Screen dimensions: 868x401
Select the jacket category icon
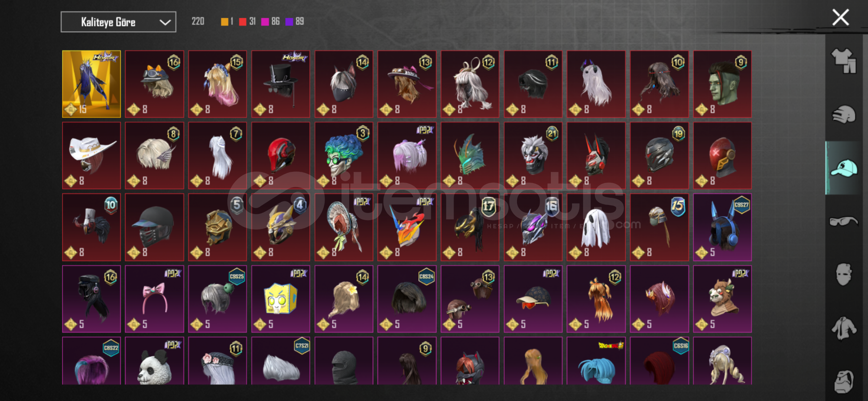(x=843, y=328)
